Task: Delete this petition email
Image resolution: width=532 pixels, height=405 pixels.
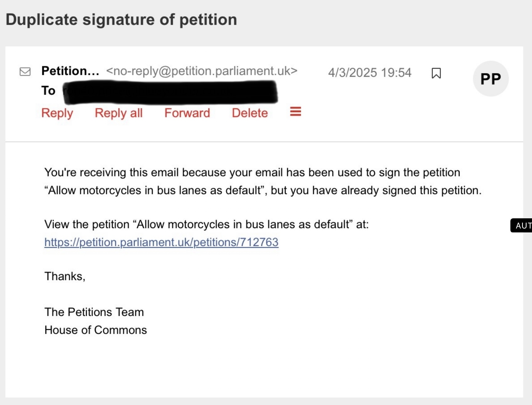Action: coord(250,113)
